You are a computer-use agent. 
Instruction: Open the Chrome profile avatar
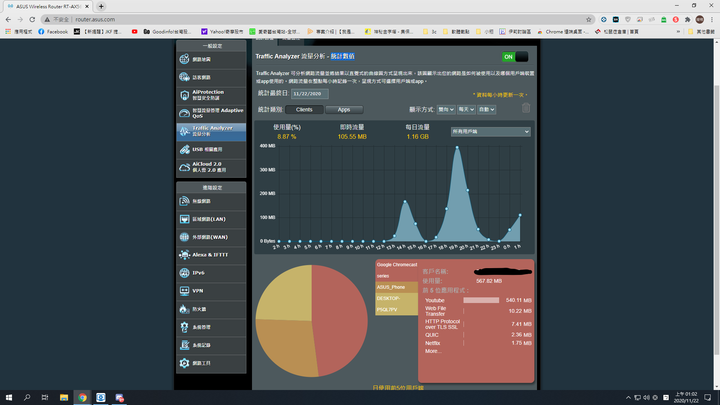click(700, 19)
